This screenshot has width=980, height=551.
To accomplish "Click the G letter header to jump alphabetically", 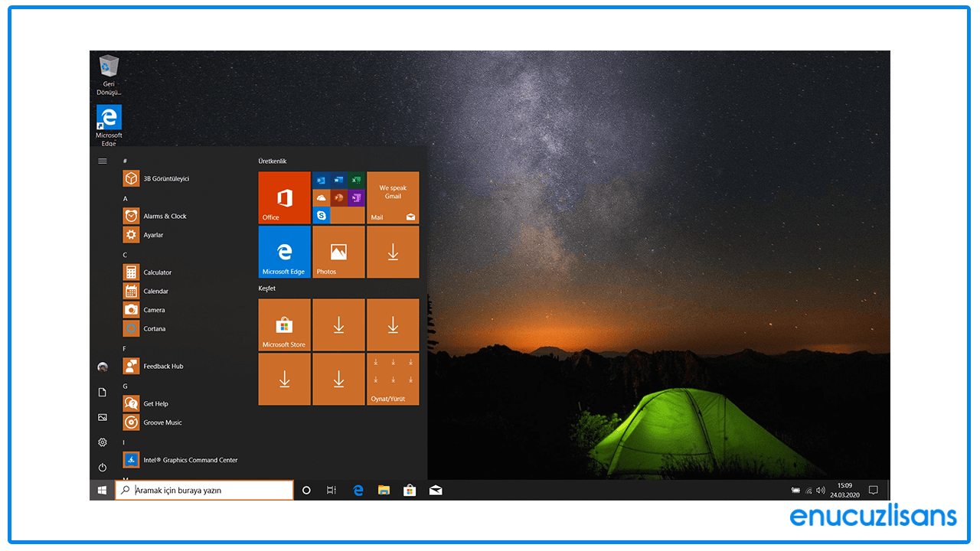I will 125,386.
